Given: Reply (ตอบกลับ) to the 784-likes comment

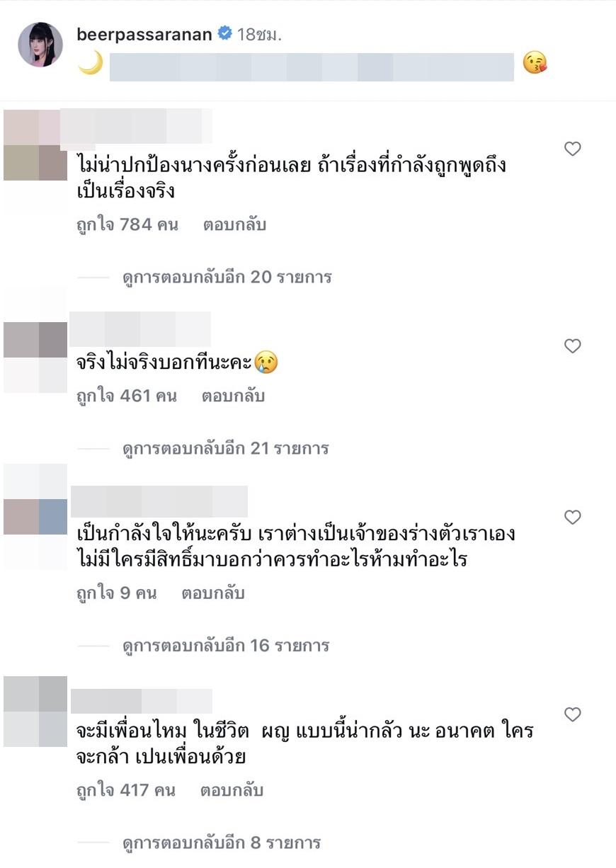Looking at the screenshot, I should [234, 225].
